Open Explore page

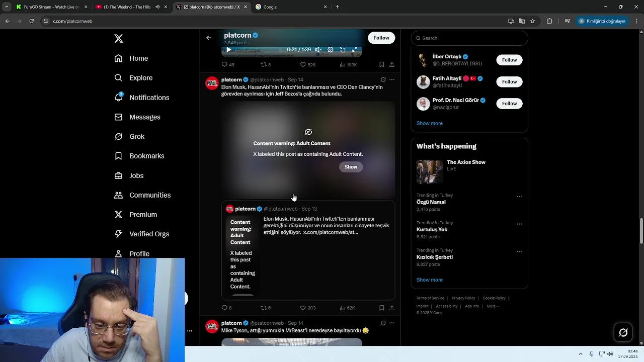click(x=133, y=78)
